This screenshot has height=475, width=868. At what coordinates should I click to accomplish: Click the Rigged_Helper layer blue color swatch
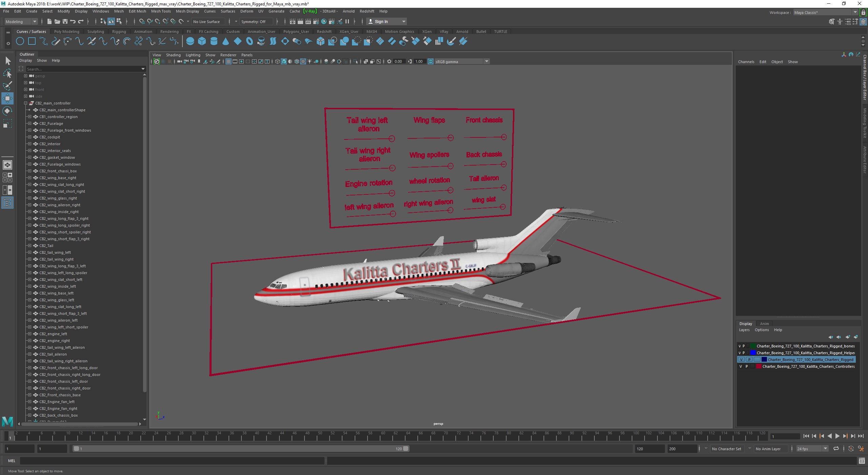coord(753,353)
